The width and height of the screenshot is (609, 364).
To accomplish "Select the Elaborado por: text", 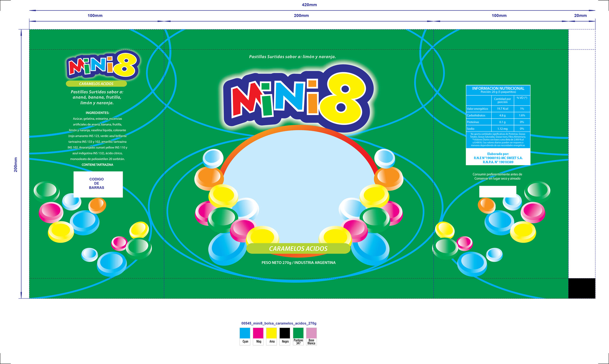I will coord(498,154).
